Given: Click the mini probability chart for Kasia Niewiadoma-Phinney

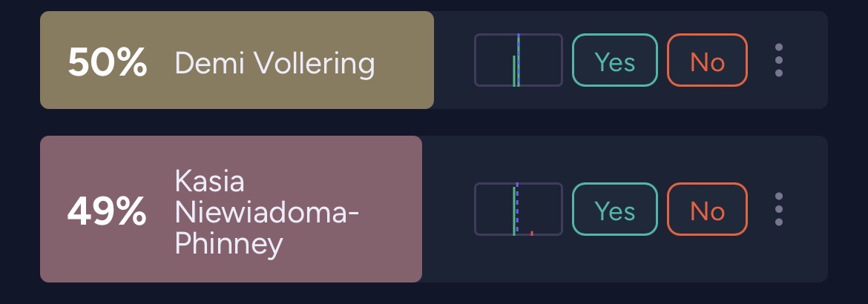Looking at the screenshot, I should tap(518, 209).
